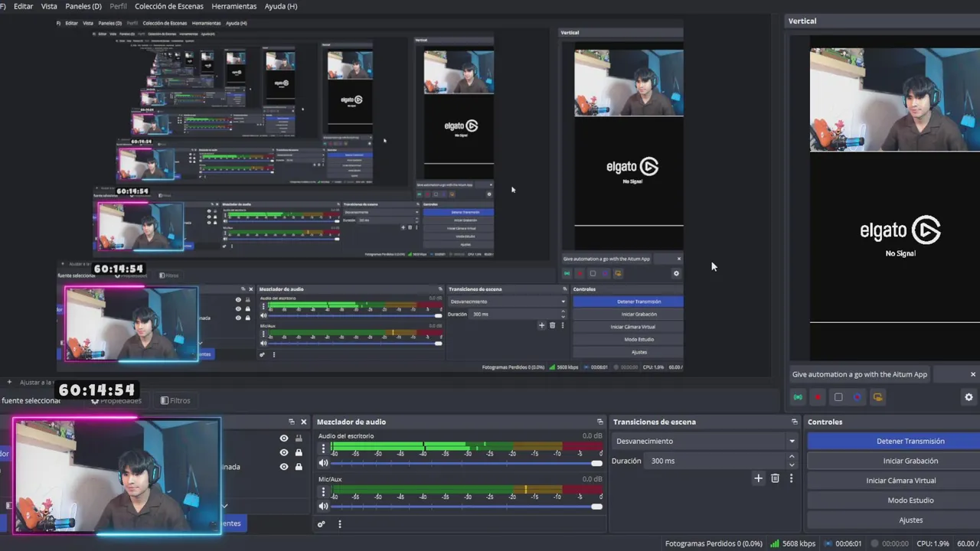This screenshot has width=980, height=551.
Task: Increase duration with up stepper arrow
Action: pyautogui.click(x=792, y=457)
